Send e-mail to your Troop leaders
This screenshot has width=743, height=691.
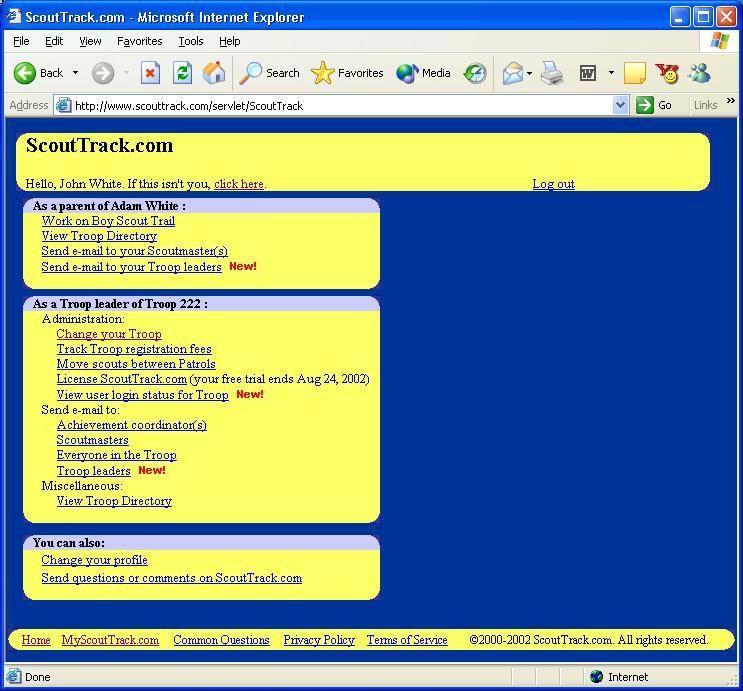click(131, 267)
